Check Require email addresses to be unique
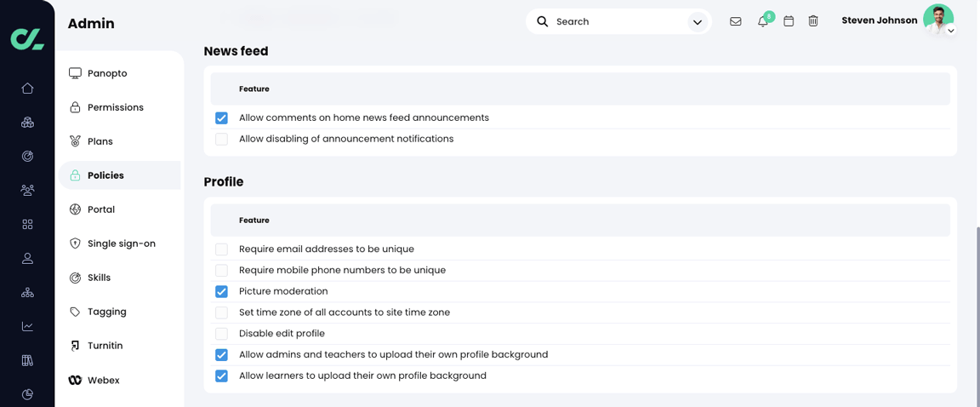Image resolution: width=980 pixels, height=407 pixels. pyautogui.click(x=221, y=249)
